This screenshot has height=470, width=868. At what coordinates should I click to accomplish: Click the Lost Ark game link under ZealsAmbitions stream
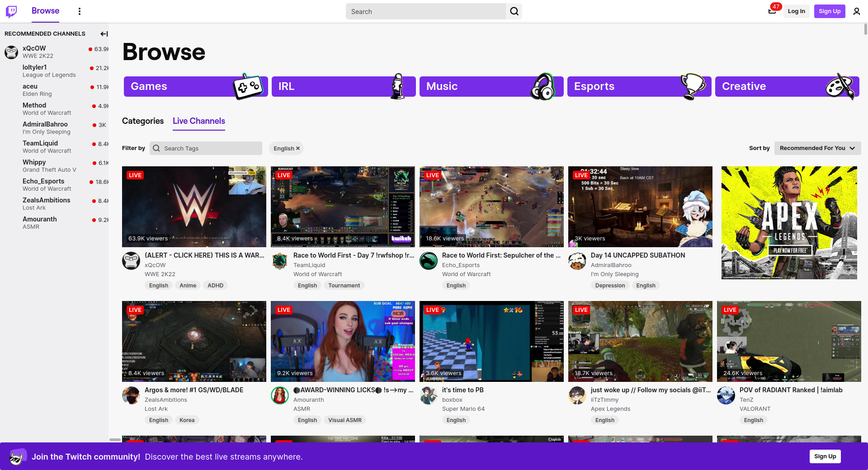point(156,409)
